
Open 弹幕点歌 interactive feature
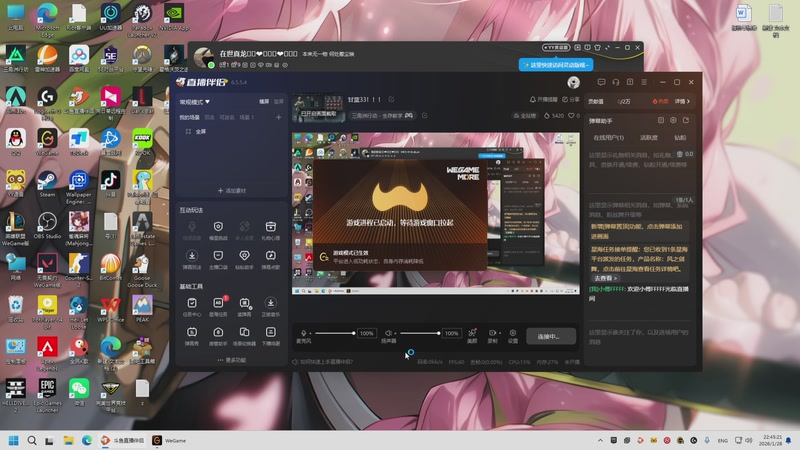(x=270, y=259)
